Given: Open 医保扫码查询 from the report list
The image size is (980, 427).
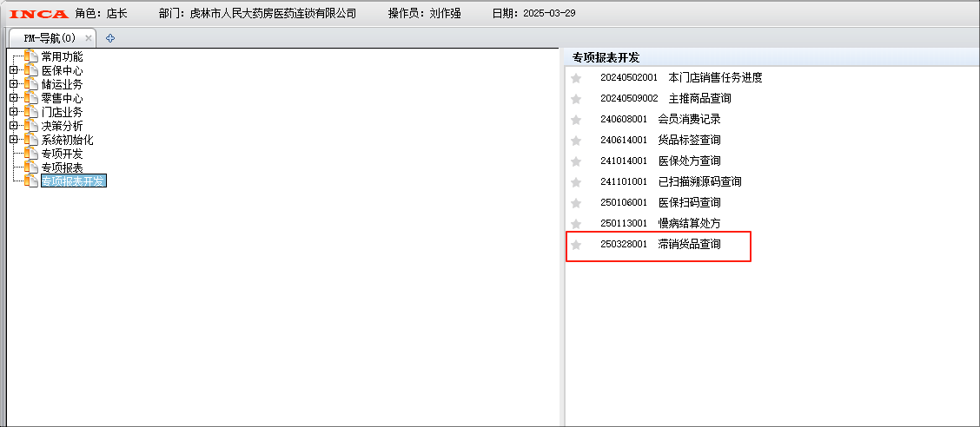Looking at the screenshot, I should point(689,203).
